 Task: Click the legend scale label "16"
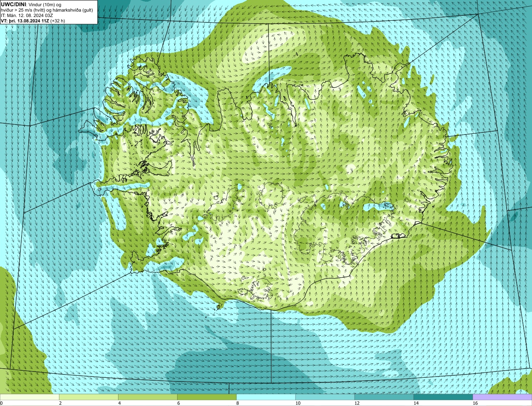click(475, 403)
